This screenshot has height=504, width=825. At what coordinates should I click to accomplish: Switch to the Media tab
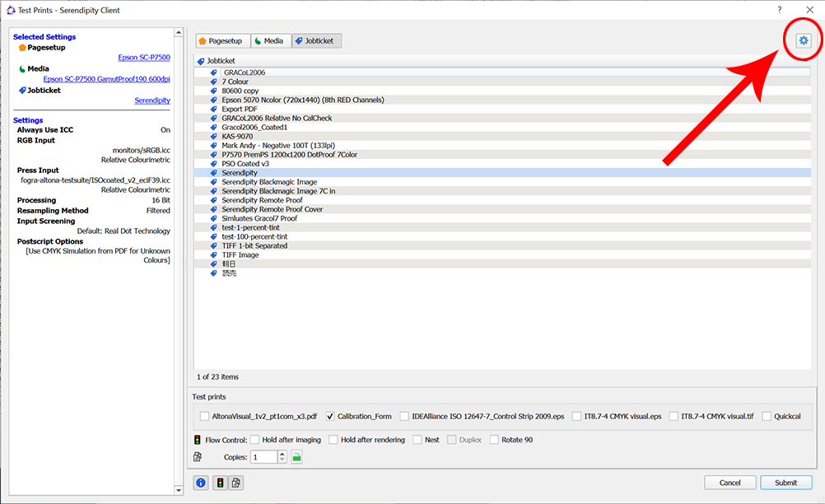271,41
